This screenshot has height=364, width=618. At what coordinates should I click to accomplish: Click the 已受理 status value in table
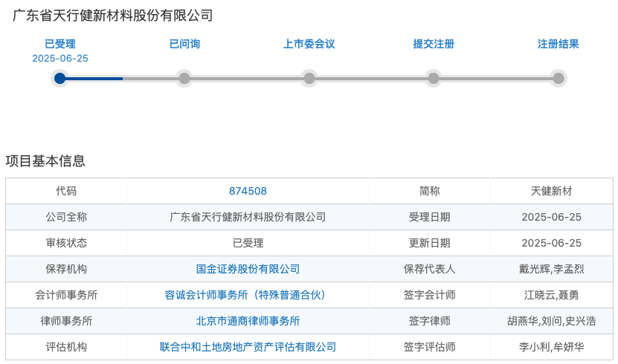tap(248, 243)
